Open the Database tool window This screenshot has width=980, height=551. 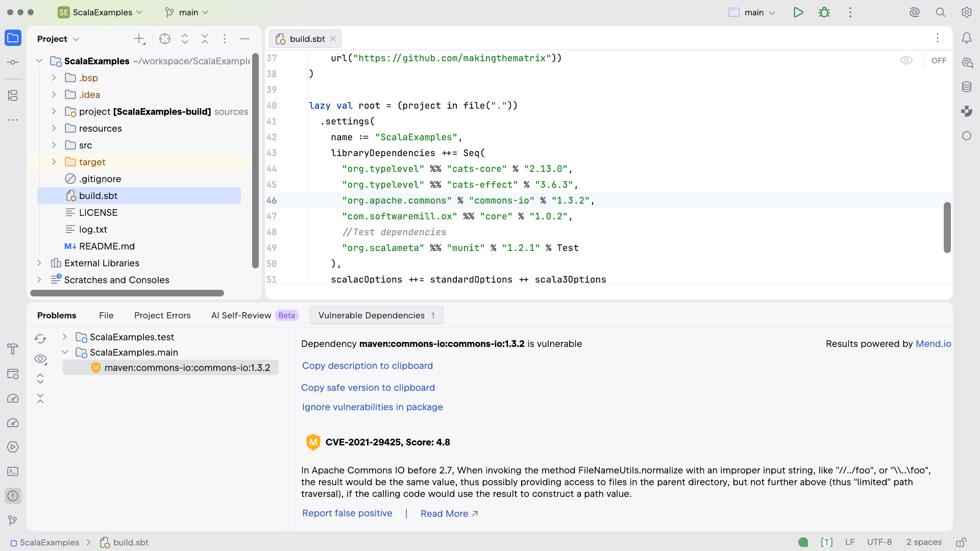tap(967, 87)
